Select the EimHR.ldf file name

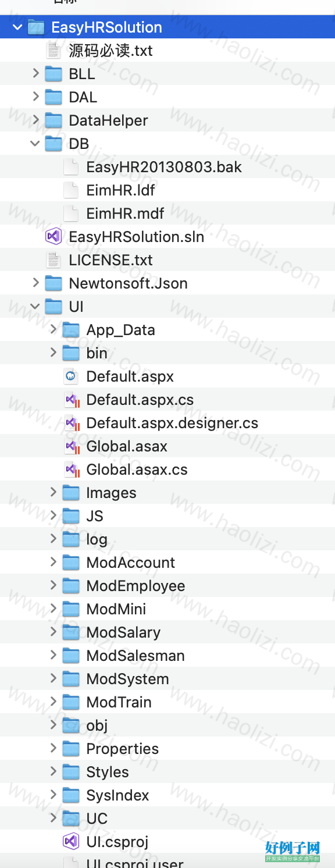point(120,190)
